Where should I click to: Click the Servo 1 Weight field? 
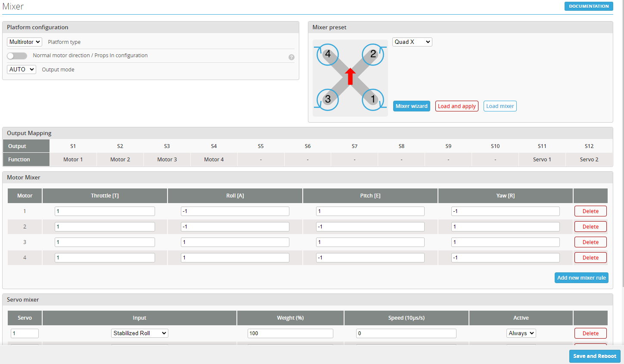290,333
